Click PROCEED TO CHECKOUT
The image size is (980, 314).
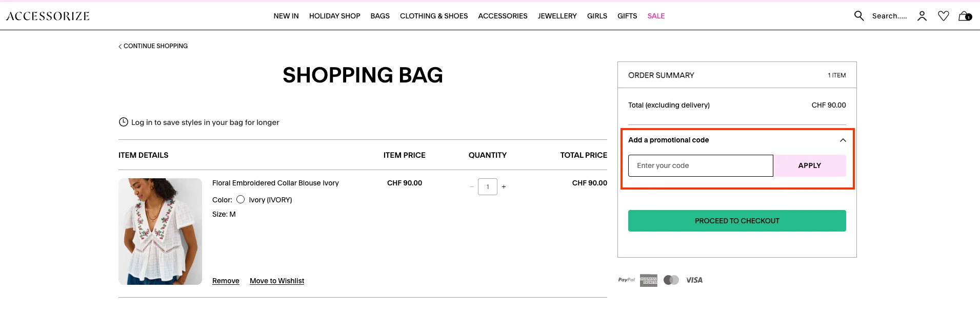click(736, 220)
